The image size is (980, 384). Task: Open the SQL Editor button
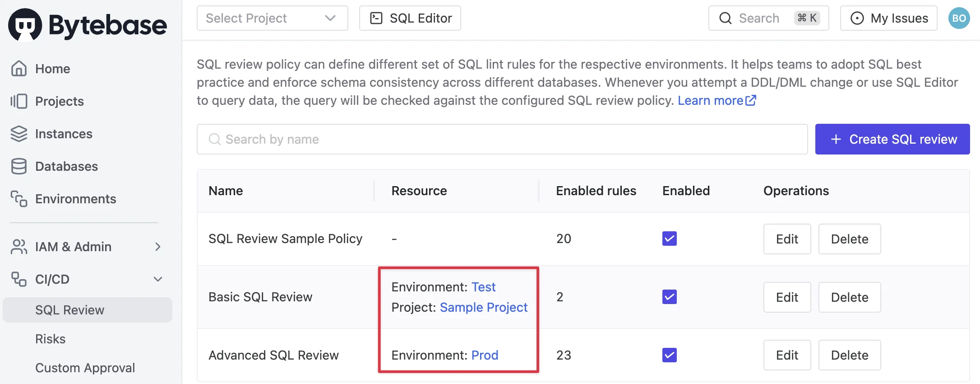pyautogui.click(x=410, y=18)
